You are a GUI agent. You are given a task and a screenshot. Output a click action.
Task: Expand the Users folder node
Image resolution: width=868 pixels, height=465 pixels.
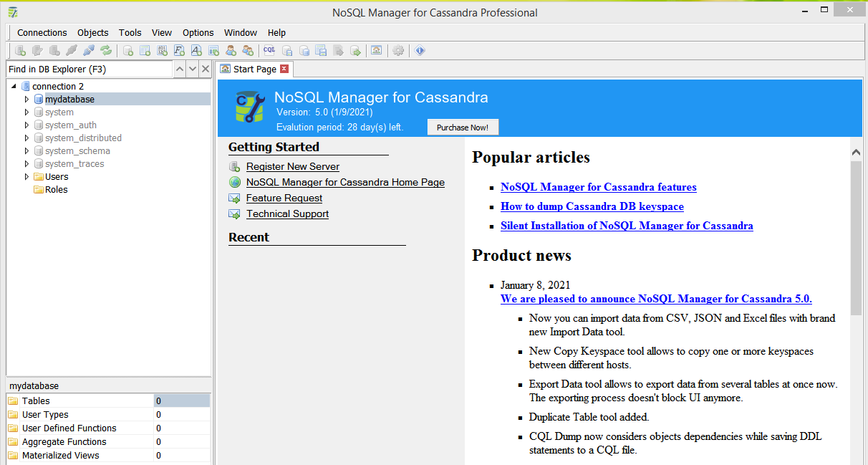pos(27,176)
